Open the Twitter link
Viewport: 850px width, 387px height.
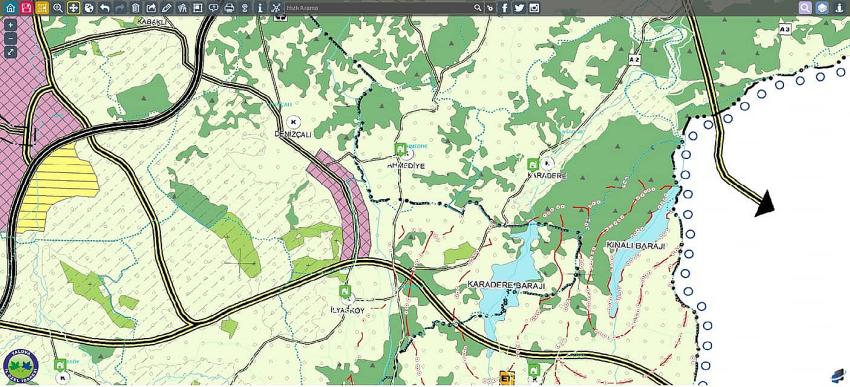[519, 8]
